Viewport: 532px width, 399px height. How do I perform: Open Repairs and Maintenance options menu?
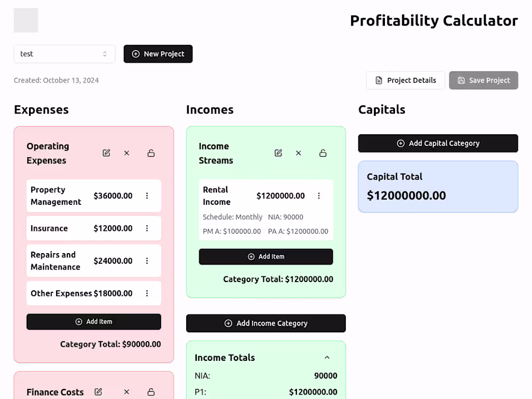(147, 261)
